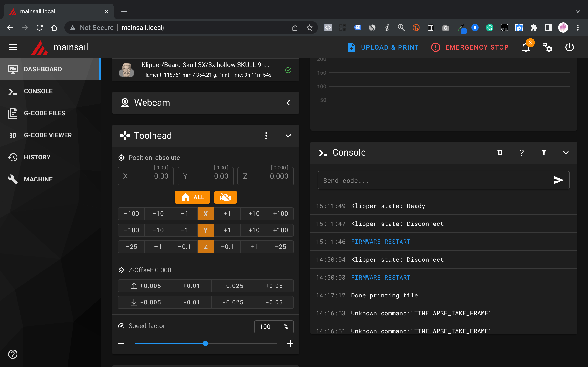
Task: Click the power button icon
Action: [570, 47]
